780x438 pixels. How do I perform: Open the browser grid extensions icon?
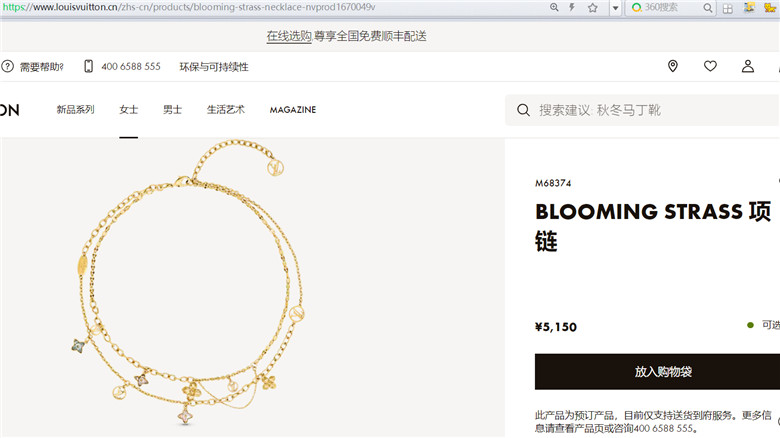(728, 8)
